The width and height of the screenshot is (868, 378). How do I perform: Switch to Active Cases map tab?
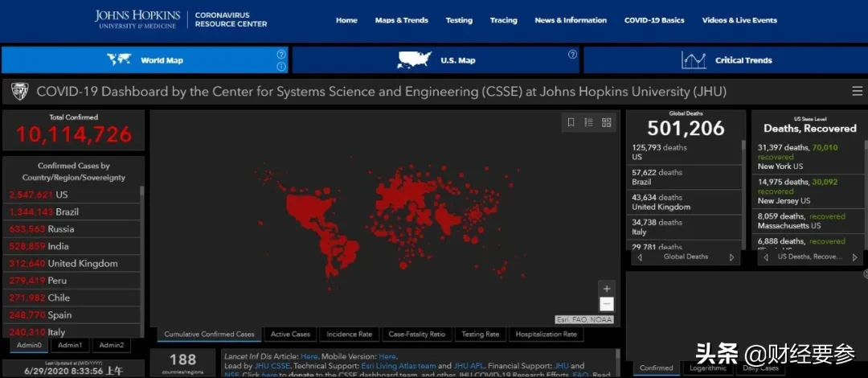290,334
